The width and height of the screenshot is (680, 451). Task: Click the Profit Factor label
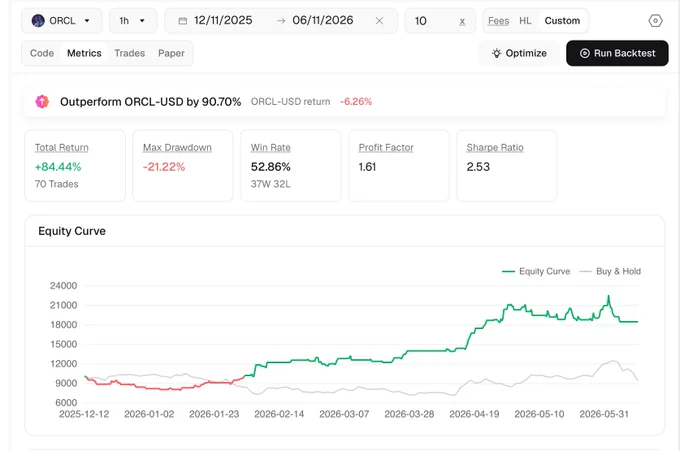[x=386, y=147]
